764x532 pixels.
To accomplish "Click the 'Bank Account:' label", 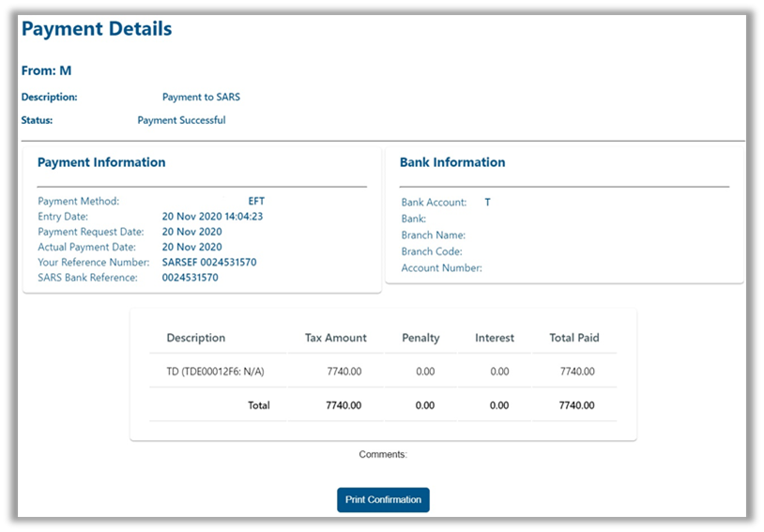I will pyautogui.click(x=434, y=202).
